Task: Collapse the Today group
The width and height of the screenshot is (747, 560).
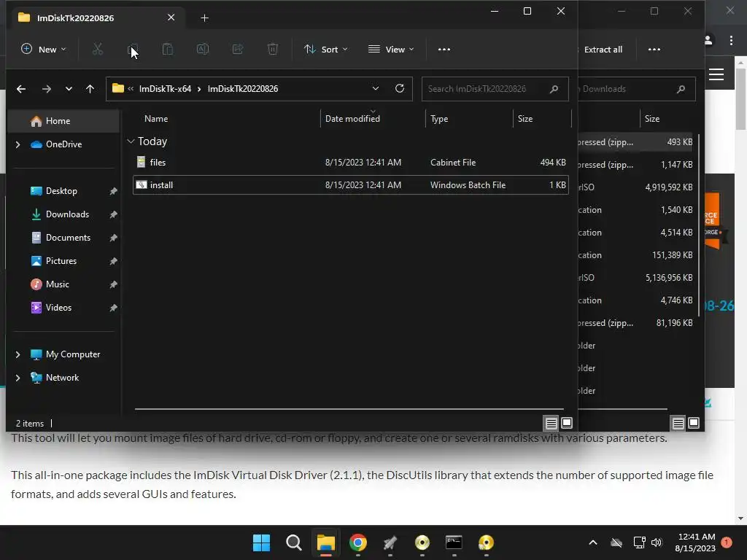Action: coord(131,141)
